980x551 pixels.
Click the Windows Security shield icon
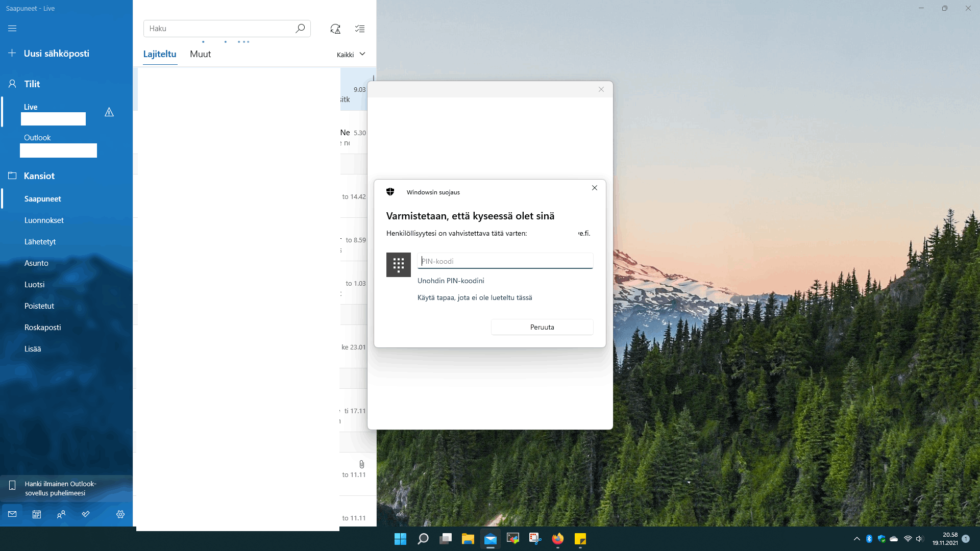click(390, 192)
